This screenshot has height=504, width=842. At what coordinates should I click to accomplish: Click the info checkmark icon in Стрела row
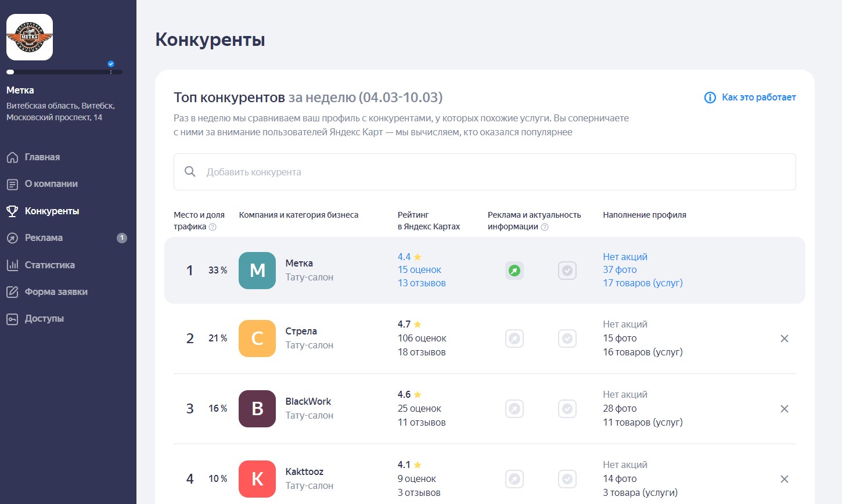coord(567,339)
